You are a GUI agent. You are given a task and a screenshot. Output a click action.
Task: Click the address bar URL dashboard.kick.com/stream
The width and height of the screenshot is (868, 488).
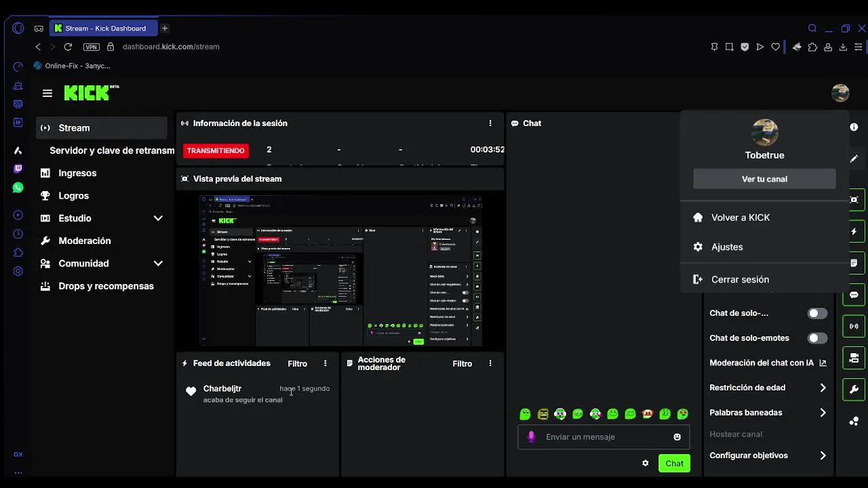(x=171, y=47)
